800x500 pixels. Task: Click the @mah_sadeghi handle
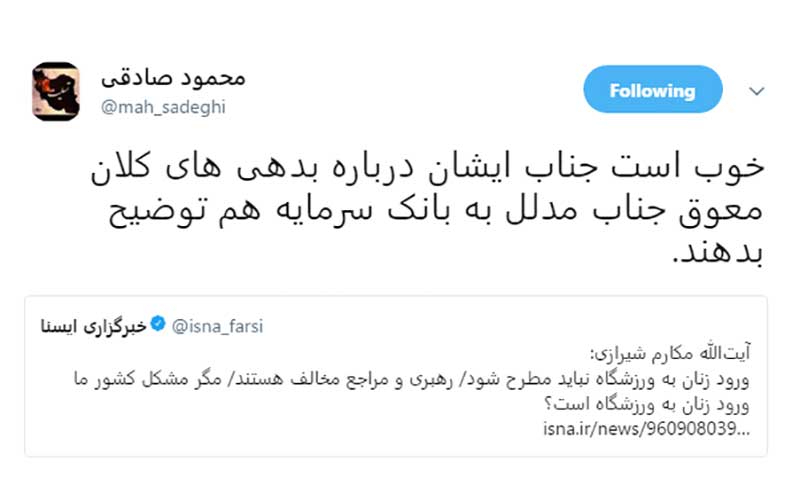pyautogui.click(x=164, y=107)
